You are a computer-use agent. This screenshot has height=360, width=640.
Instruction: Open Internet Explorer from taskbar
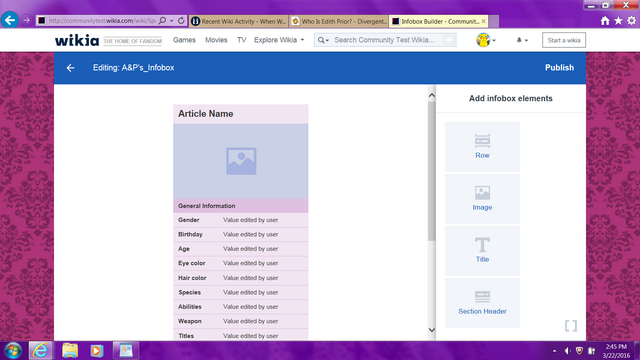click(x=40, y=351)
